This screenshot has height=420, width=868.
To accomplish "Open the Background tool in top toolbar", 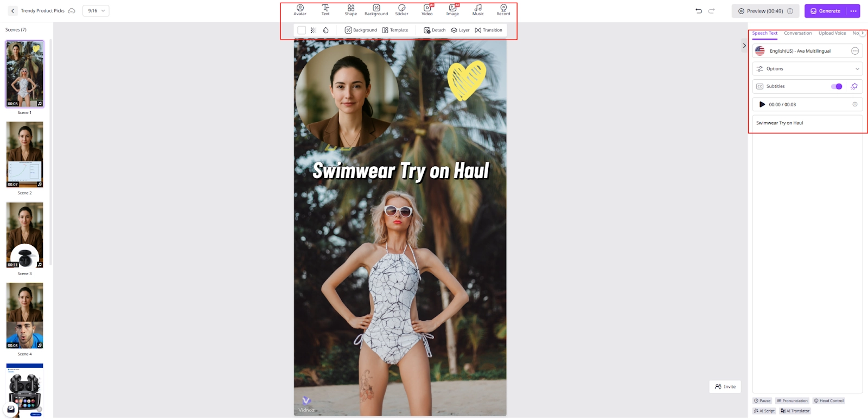I will coord(376,10).
